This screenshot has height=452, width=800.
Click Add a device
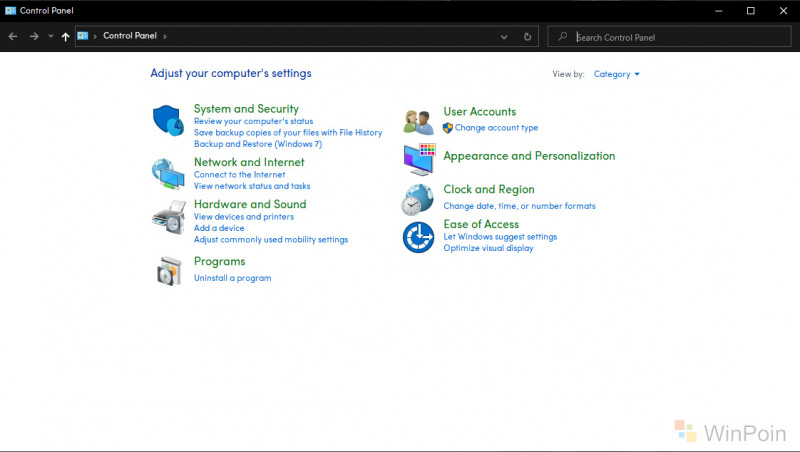[219, 228]
